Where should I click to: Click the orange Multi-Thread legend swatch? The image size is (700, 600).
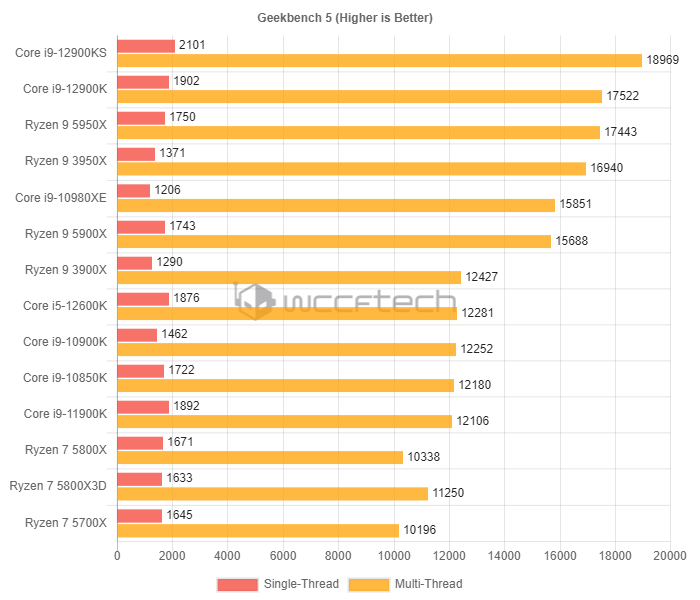[x=369, y=584]
